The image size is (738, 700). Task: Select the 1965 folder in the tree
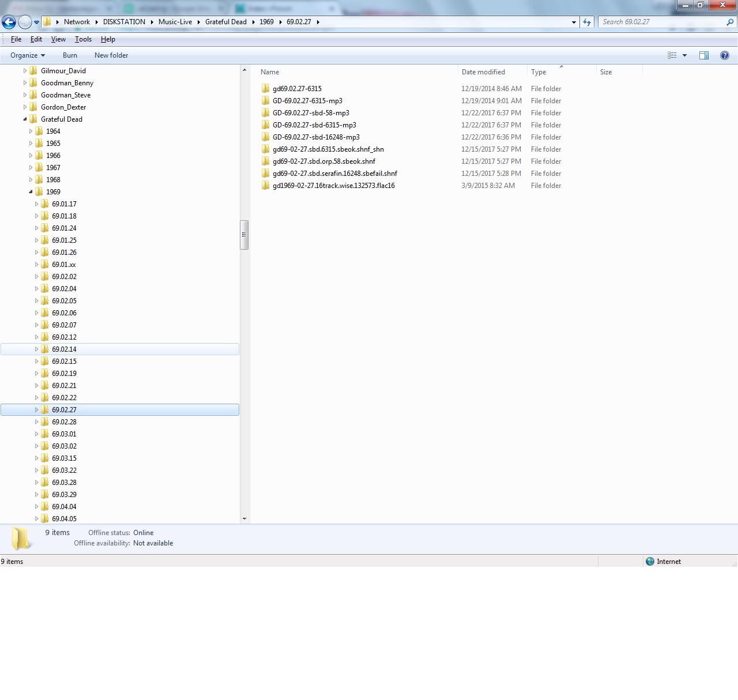[x=53, y=144]
